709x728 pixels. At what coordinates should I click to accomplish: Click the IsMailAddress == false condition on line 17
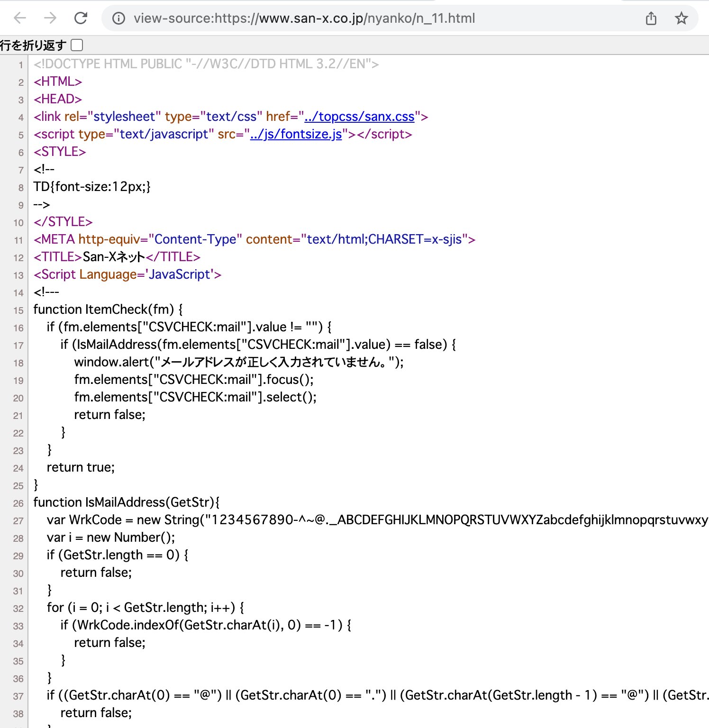click(258, 345)
